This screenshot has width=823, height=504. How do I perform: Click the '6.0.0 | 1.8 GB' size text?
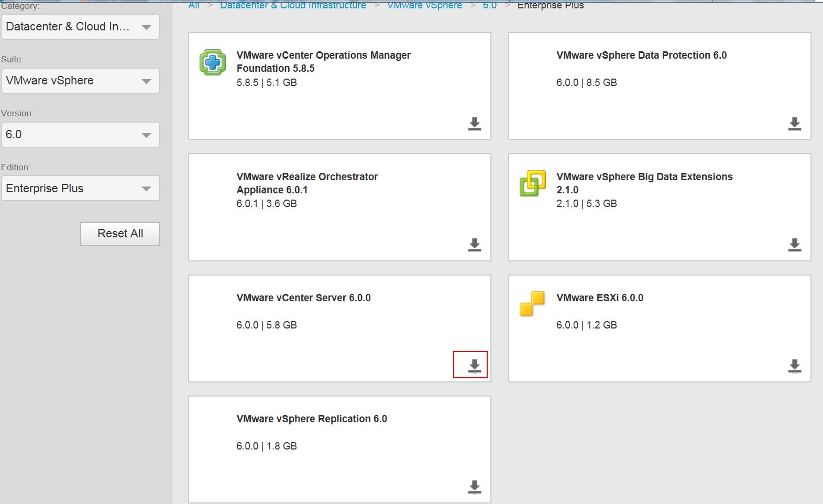coord(267,446)
